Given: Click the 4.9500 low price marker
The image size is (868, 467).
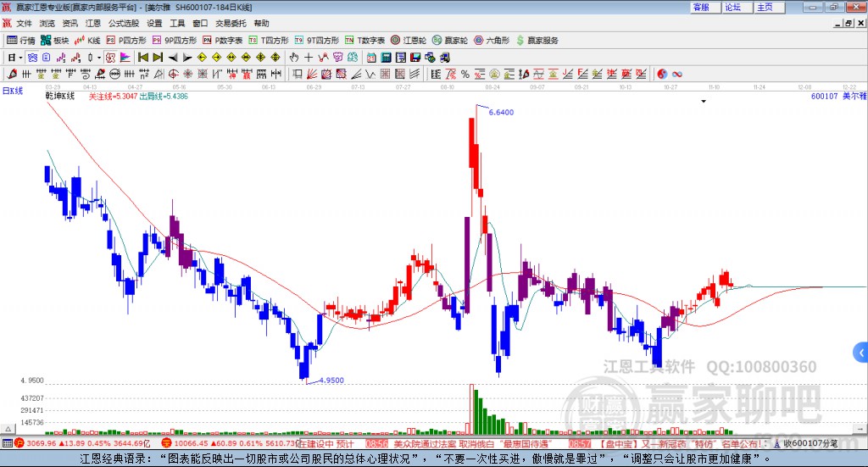Looking at the screenshot, I should coord(331,381).
